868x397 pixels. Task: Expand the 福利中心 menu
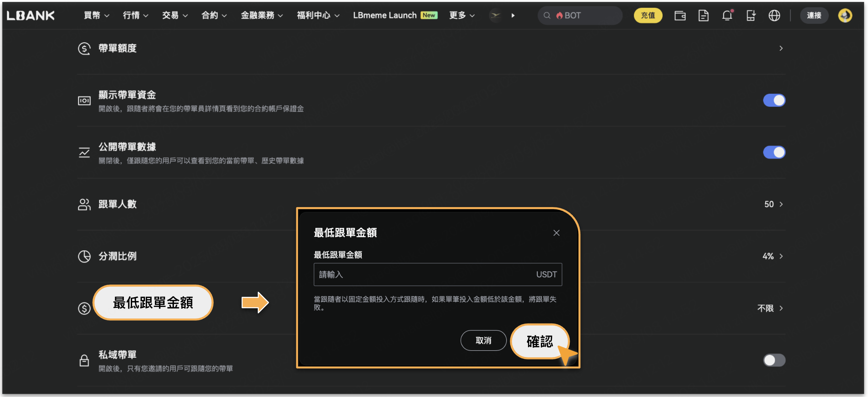coord(318,15)
